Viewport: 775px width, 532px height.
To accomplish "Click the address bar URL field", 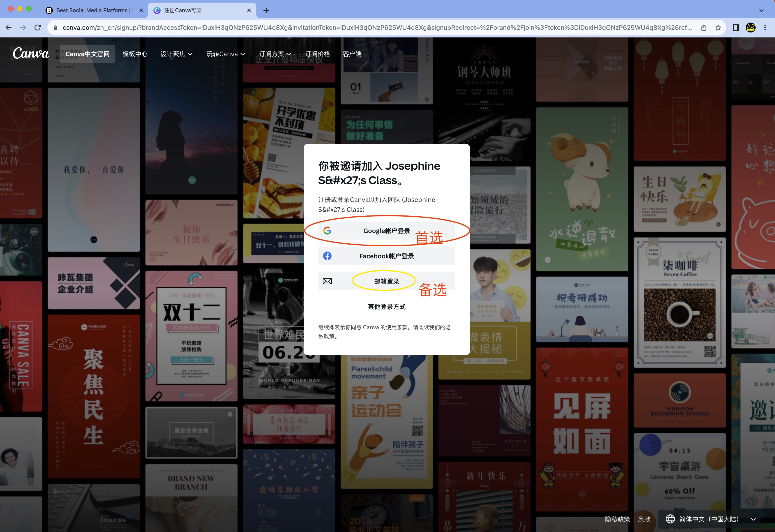I will (x=377, y=28).
